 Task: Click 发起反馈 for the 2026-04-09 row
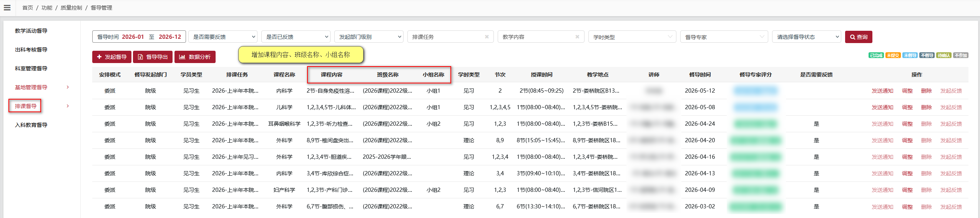tap(951, 190)
